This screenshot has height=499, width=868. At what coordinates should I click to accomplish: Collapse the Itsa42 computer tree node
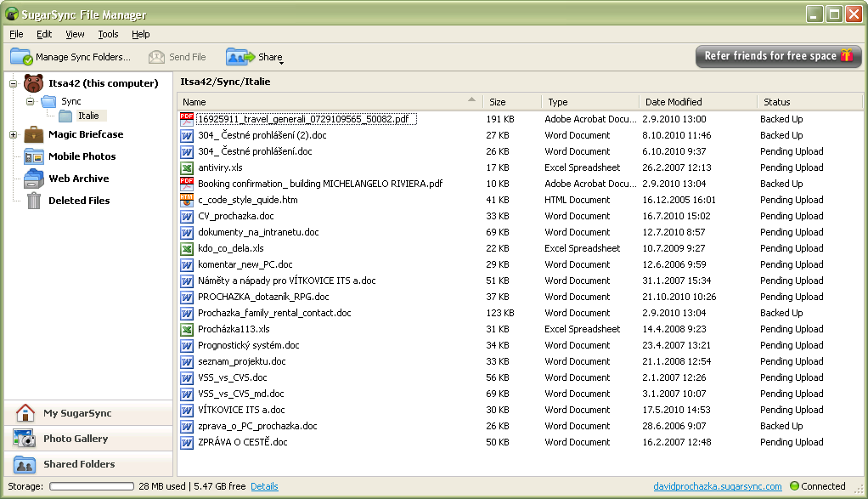13,83
